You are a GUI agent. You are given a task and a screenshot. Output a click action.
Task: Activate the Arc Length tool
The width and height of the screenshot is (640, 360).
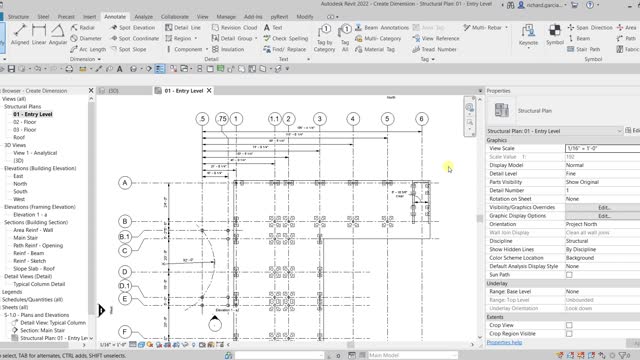click(x=88, y=49)
